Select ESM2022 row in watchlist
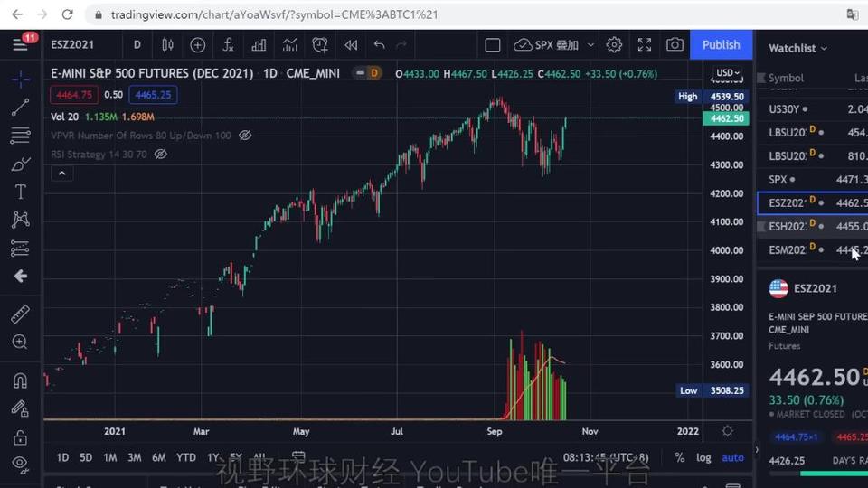The width and height of the screenshot is (868, 488). (812, 250)
